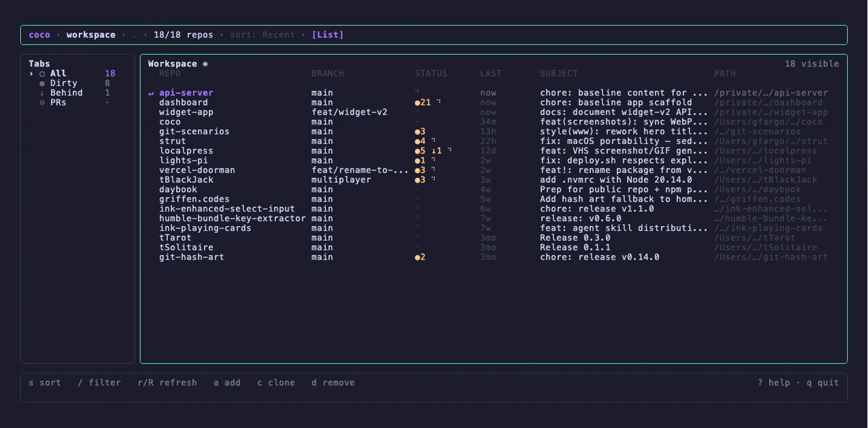
Task: Click the Workspace panel title
Action: (x=178, y=64)
